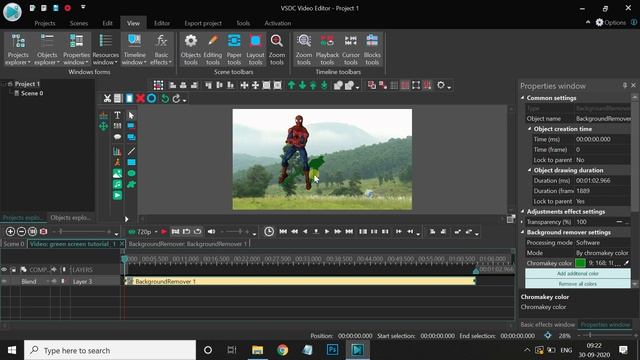Click Remove all colors button

coord(578,284)
